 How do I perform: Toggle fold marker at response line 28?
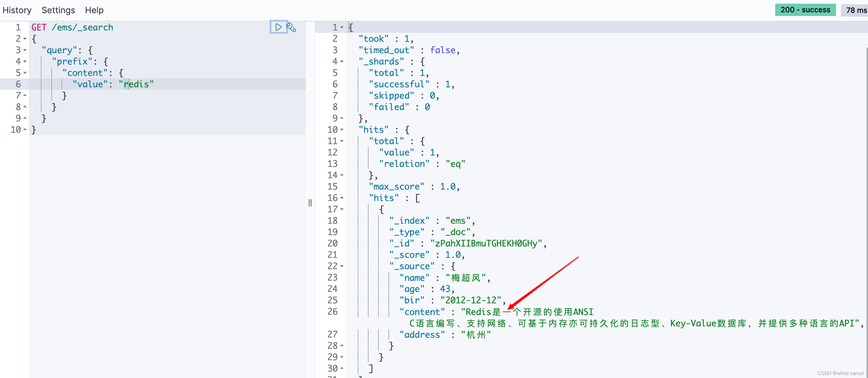pyautogui.click(x=342, y=346)
